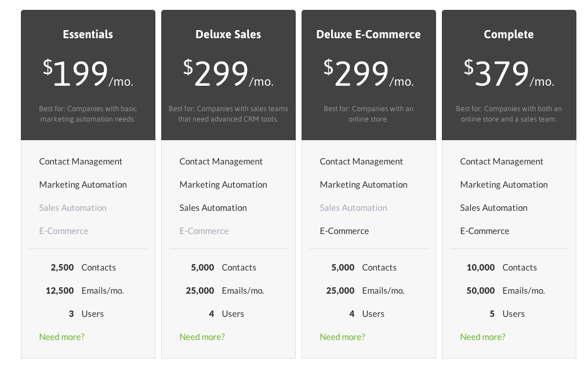This screenshot has height=369, width=588.
Task: Click the $199/mo. price on Essentials
Action: click(x=88, y=71)
